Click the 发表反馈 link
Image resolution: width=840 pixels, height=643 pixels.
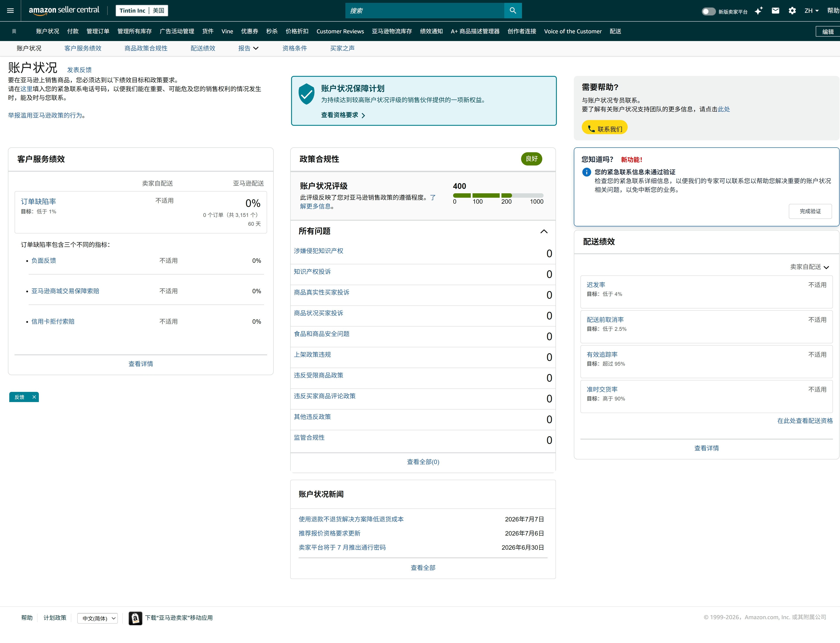coord(79,70)
